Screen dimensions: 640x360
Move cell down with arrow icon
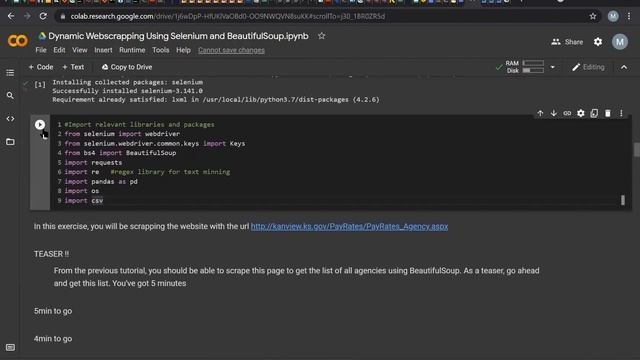point(553,113)
